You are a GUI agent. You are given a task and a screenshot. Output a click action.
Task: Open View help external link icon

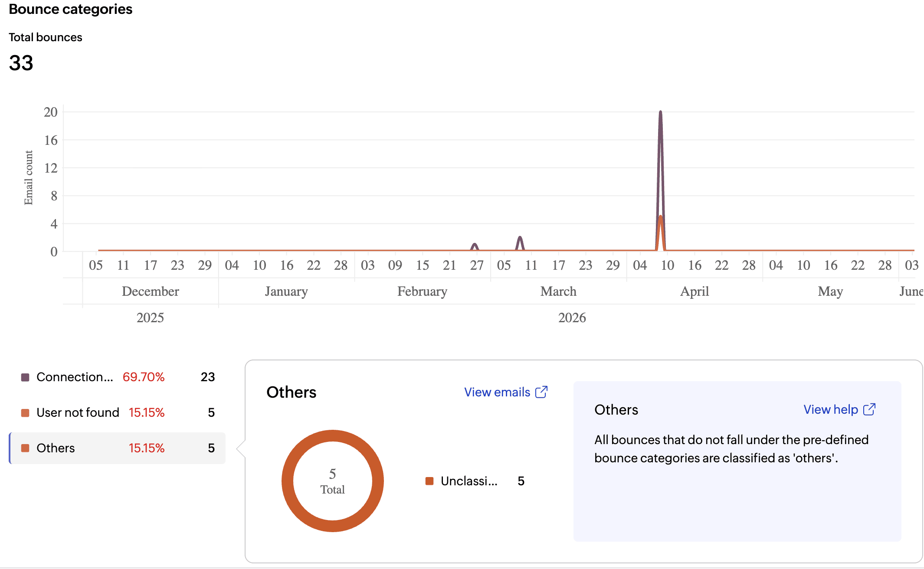pos(869,409)
